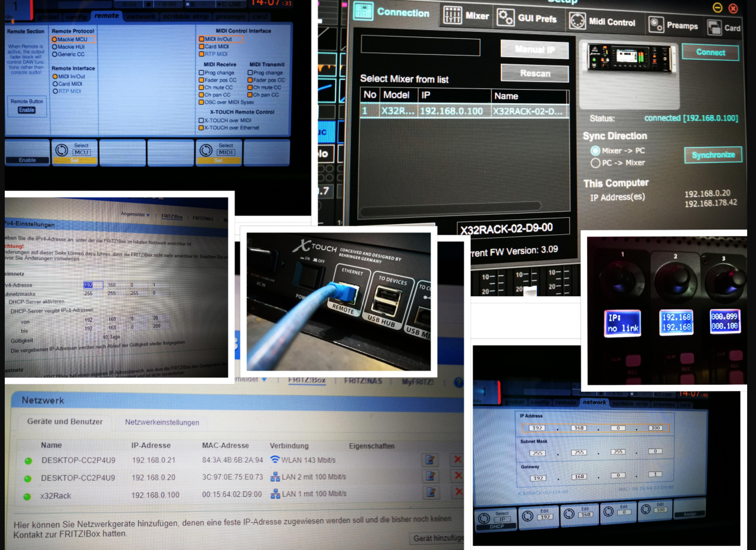Select the Geräte und Benutzer tab

[x=65, y=422]
